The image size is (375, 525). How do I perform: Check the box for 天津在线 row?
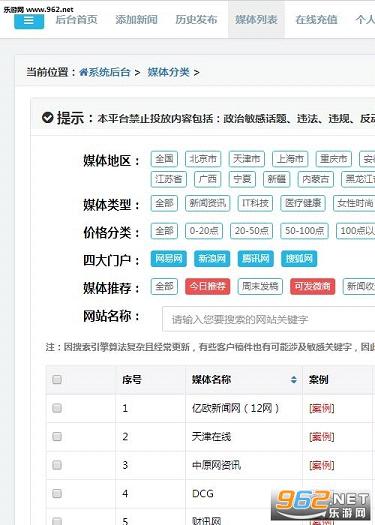[x=57, y=437]
